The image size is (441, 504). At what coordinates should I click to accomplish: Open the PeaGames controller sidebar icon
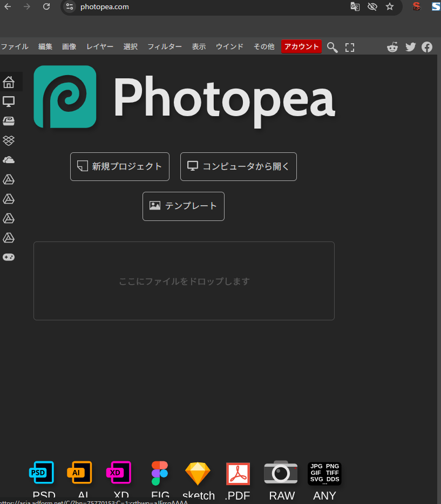[9, 257]
